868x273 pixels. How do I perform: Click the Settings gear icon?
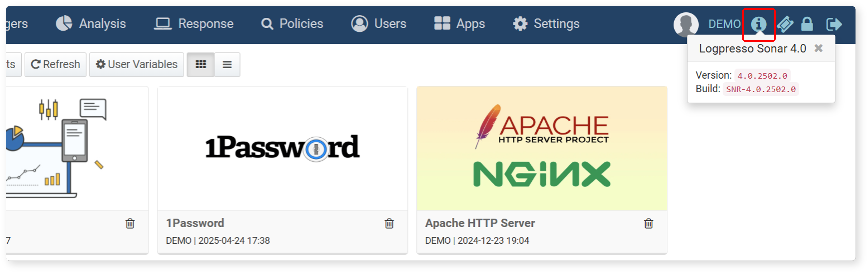(x=520, y=24)
